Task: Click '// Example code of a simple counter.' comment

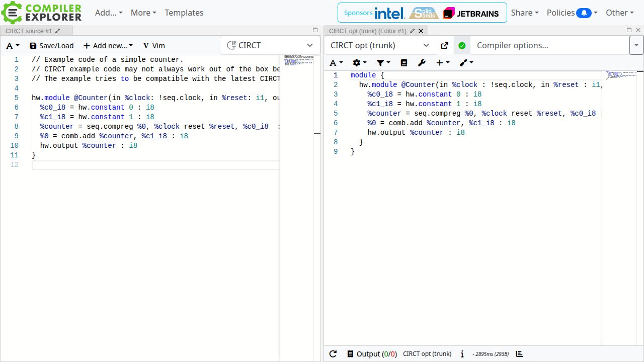Action: click(108, 60)
